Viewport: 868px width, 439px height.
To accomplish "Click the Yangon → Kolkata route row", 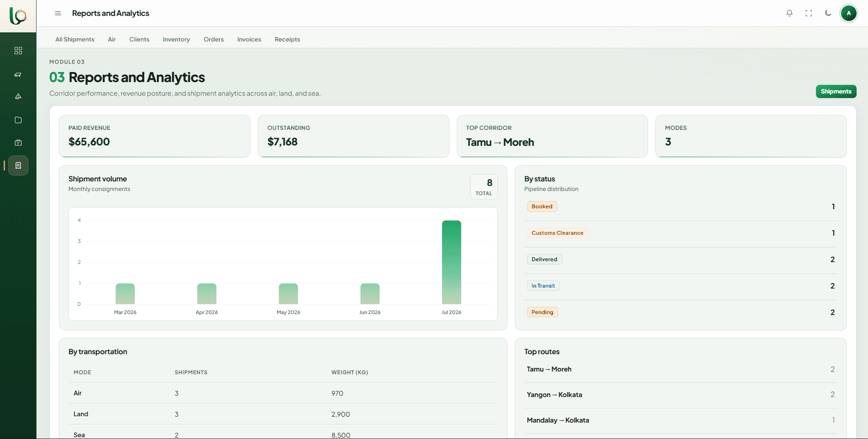I will [x=681, y=395].
